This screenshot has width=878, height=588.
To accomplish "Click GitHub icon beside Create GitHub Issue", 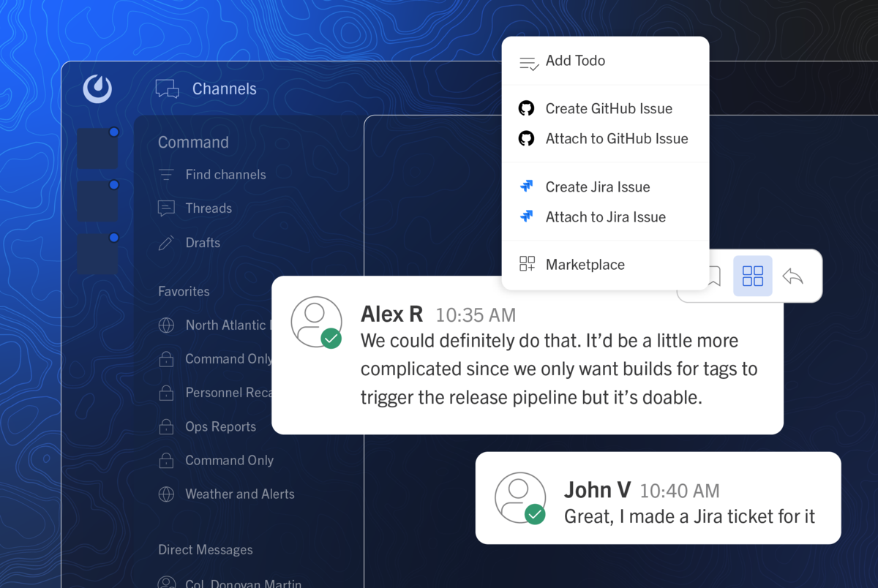I will point(526,108).
